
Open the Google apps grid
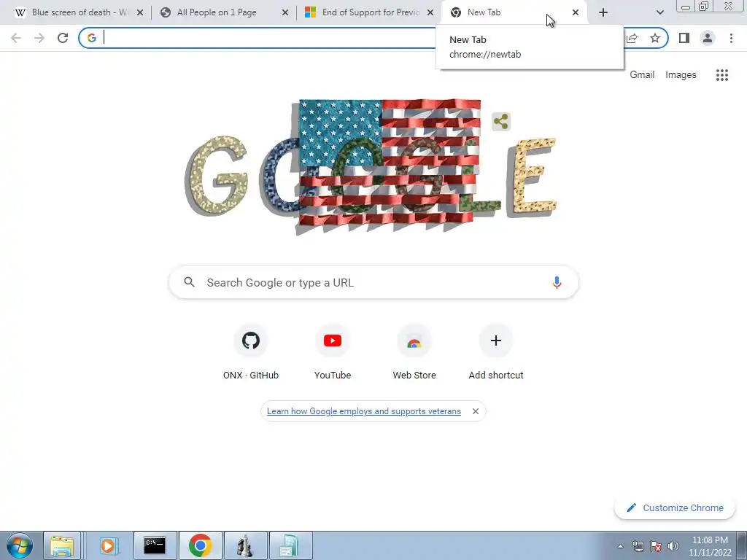click(722, 75)
